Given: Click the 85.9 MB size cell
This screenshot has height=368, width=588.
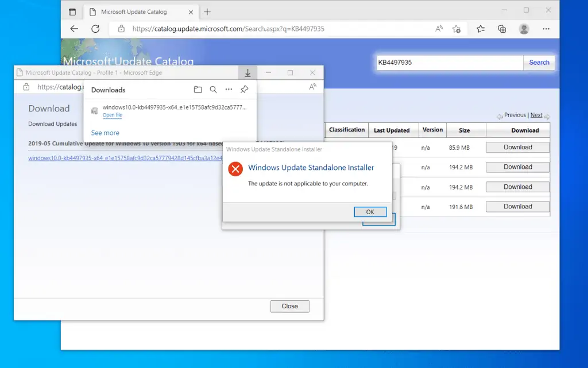Looking at the screenshot, I should [459, 148].
